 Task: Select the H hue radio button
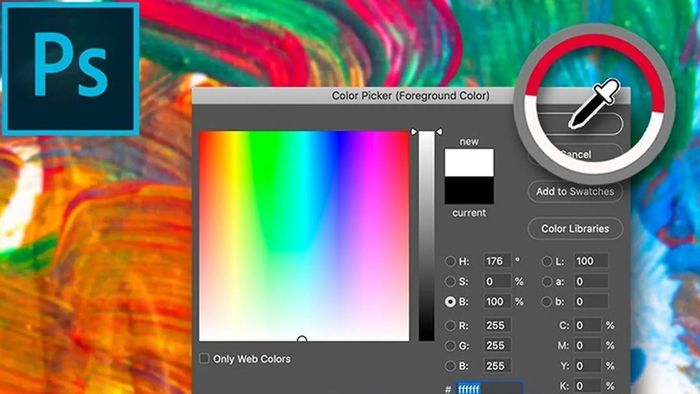pyautogui.click(x=450, y=261)
